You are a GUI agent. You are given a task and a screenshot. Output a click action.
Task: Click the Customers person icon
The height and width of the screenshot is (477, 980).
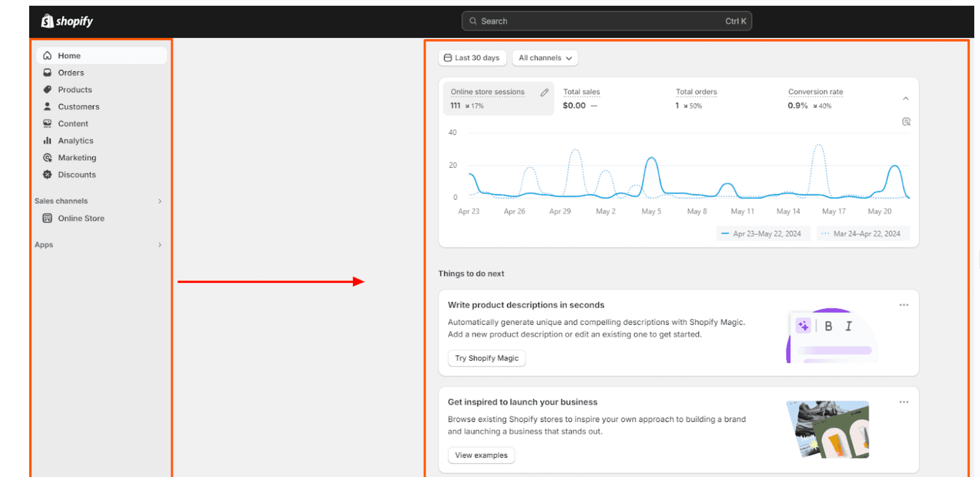point(47,106)
